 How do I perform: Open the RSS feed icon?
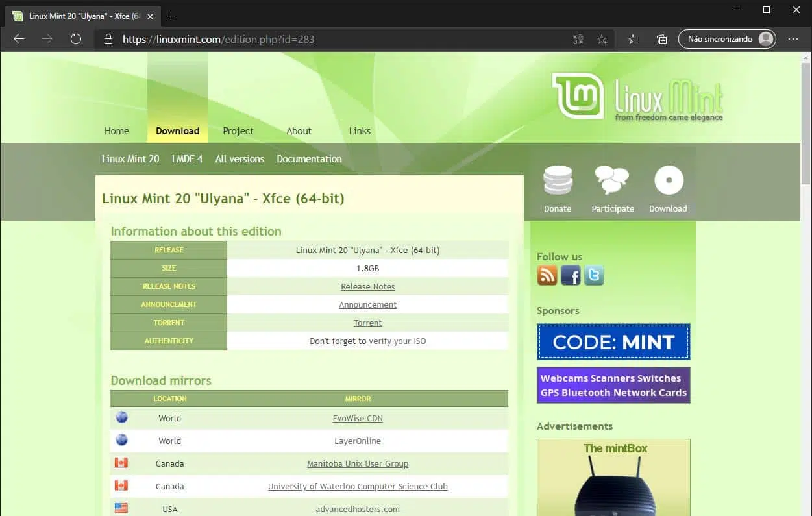547,275
